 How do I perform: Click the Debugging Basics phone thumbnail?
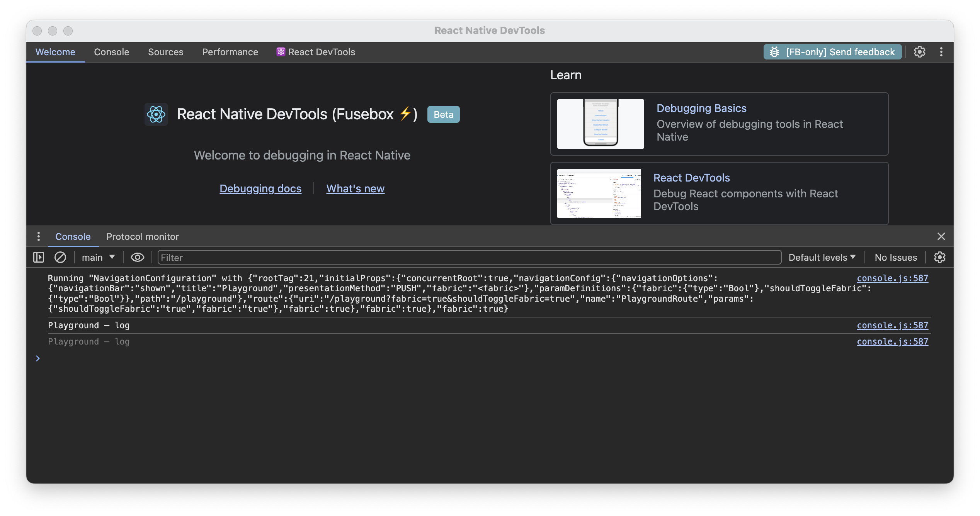[601, 124]
